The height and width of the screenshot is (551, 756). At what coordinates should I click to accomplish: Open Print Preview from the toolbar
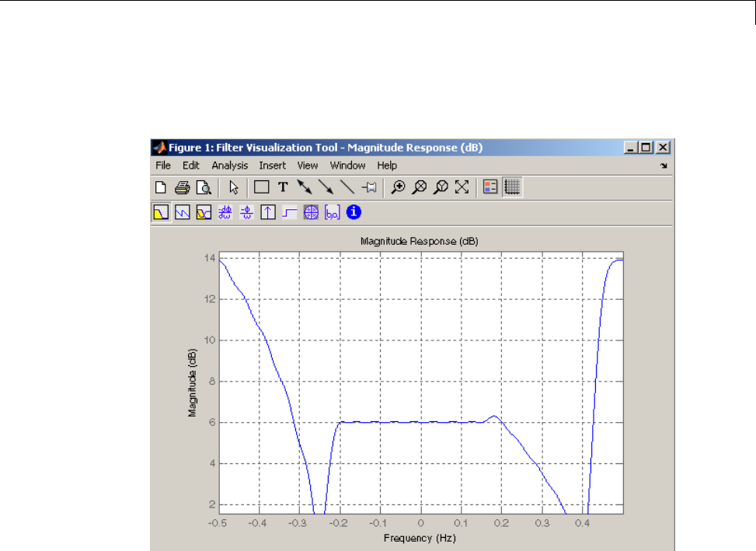[x=204, y=187]
